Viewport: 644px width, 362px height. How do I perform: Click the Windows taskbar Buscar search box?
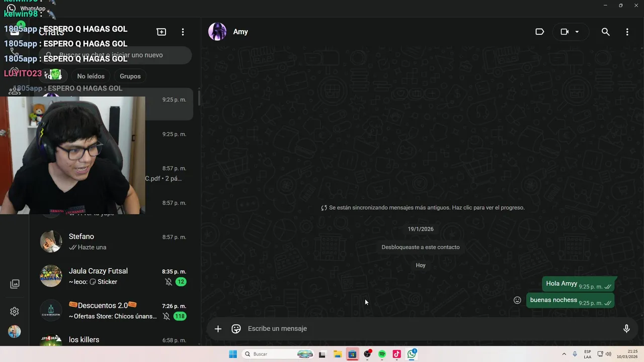pyautogui.click(x=278, y=354)
